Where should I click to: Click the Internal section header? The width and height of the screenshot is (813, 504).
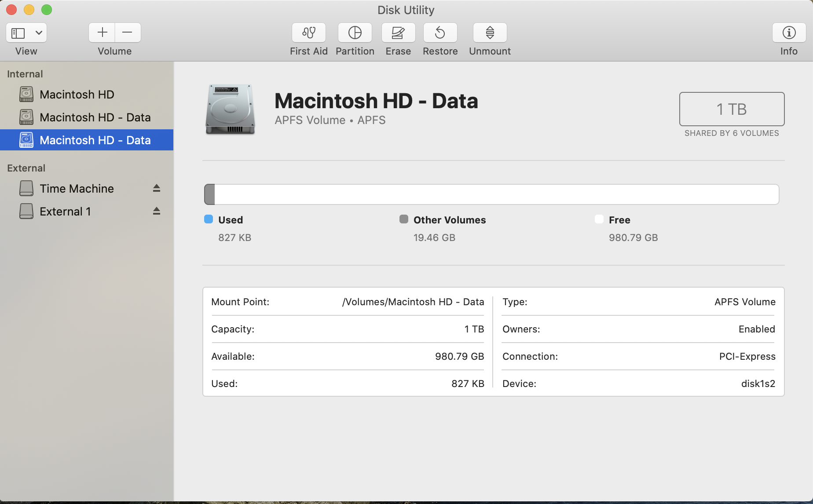[x=25, y=74]
